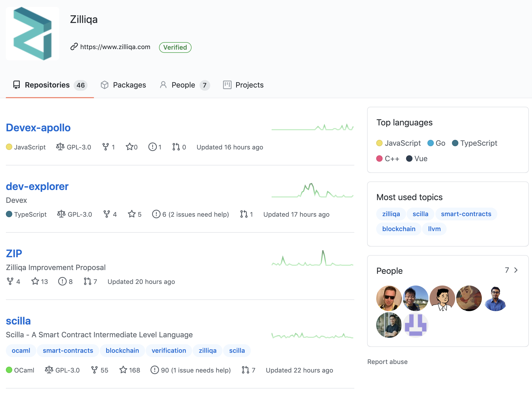This screenshot has height=396, width=532.
Task: Click GPL-3.0 license icon on scilla
Action: click(49, 370)
